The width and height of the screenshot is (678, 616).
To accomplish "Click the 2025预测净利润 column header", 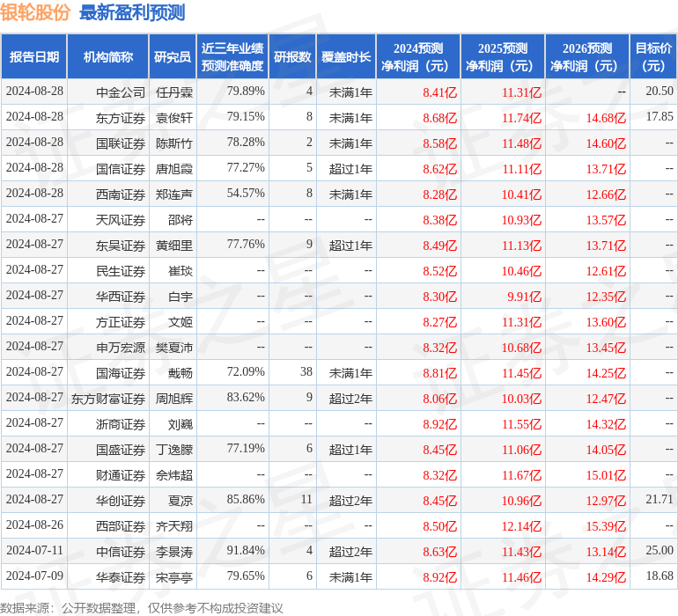I will tap(503, 56).
